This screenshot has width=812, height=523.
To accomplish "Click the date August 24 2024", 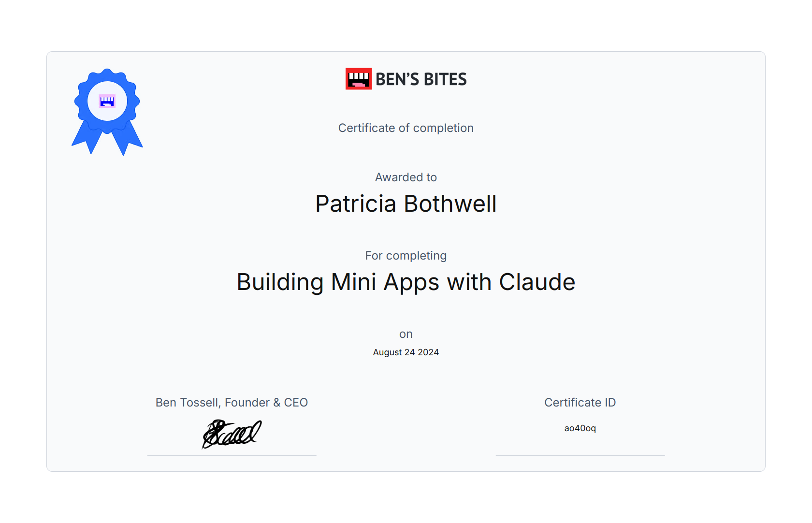I will (406, 352).
